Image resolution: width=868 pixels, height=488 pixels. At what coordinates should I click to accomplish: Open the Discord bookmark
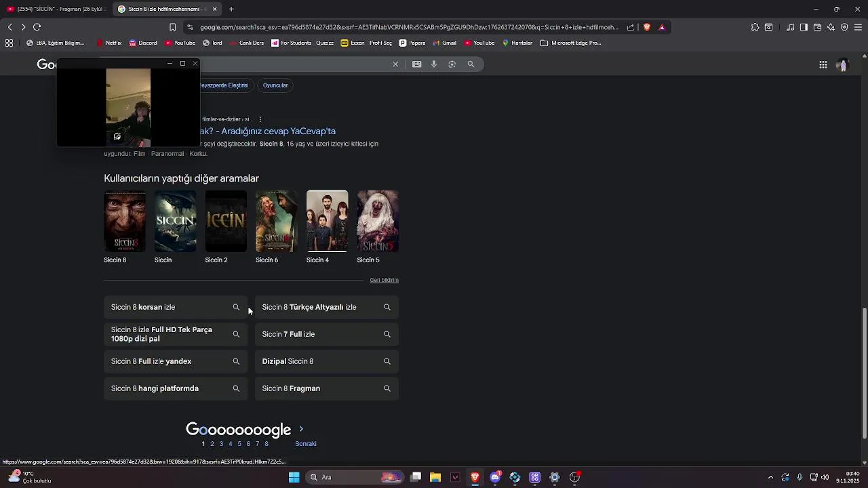[142, 43]
